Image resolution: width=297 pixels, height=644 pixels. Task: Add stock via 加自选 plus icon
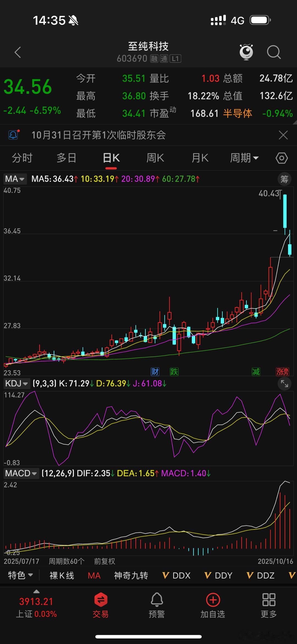tap(213, 600)
